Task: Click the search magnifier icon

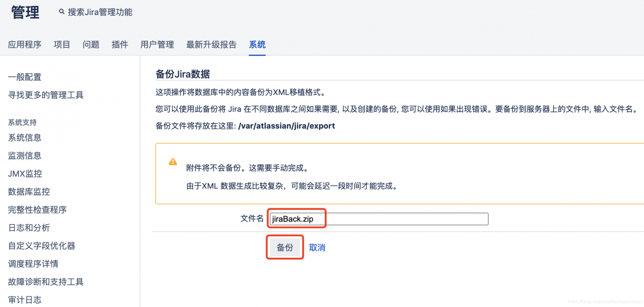Action: (x=61, y=12)
